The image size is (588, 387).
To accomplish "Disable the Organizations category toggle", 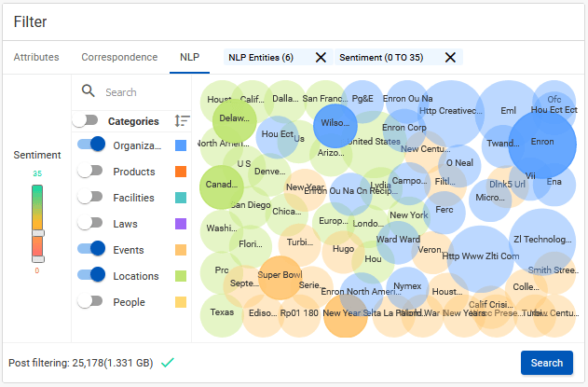I will point(91,145).
